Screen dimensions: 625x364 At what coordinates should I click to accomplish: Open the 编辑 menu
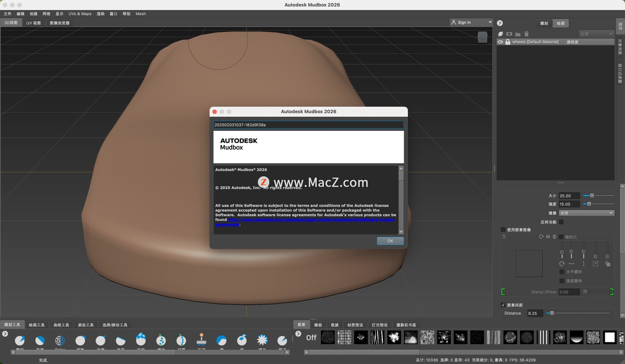click(x=21, y=14)
